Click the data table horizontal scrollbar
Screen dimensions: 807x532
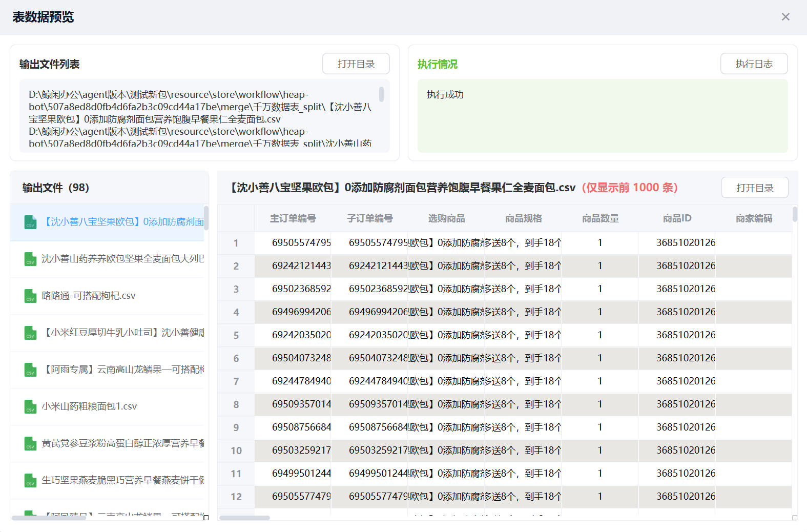tap(244, 518)
